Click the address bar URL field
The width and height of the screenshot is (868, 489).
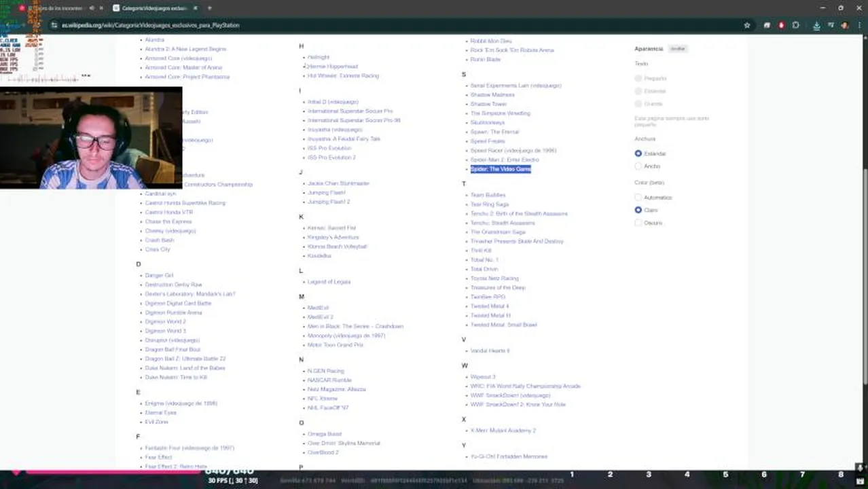[x=394, y=25]
